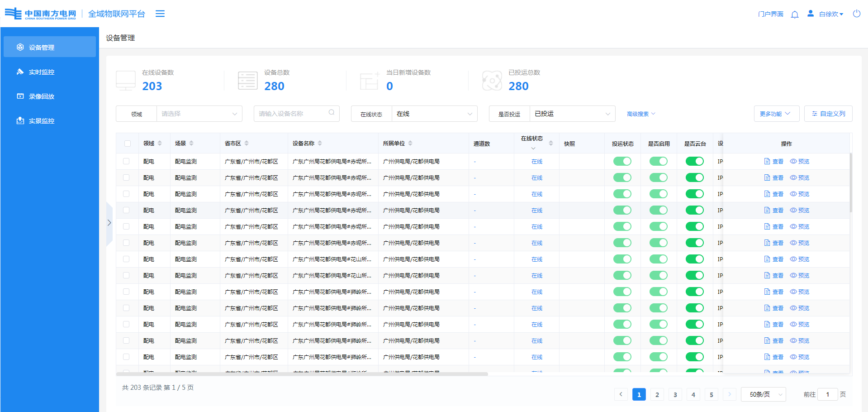
Task: Click the table's vertical scrollbar
Action: tap(850, 182)
